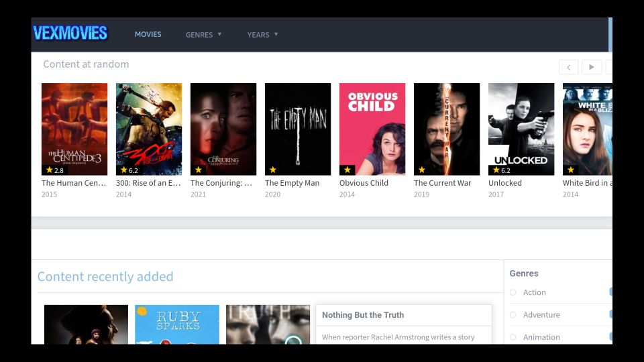
Task: Click the Content at random heading
Action: tap(86, 64)
